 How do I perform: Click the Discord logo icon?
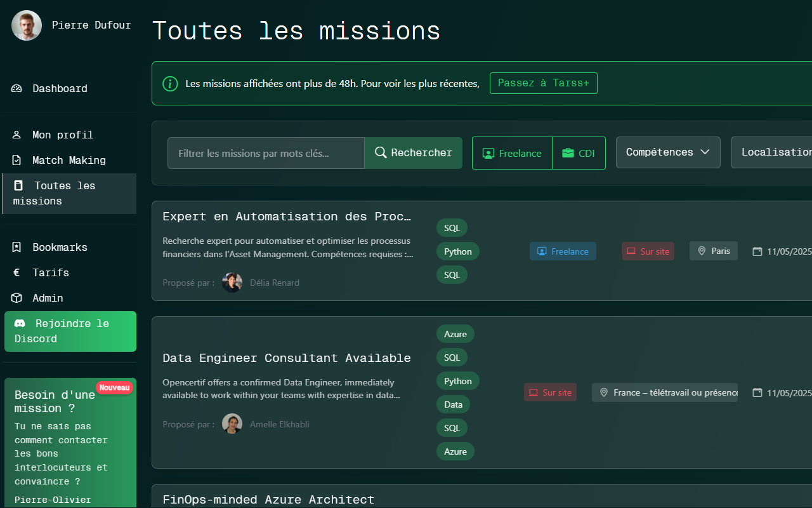pyautogui.click(x=20, y=323)
